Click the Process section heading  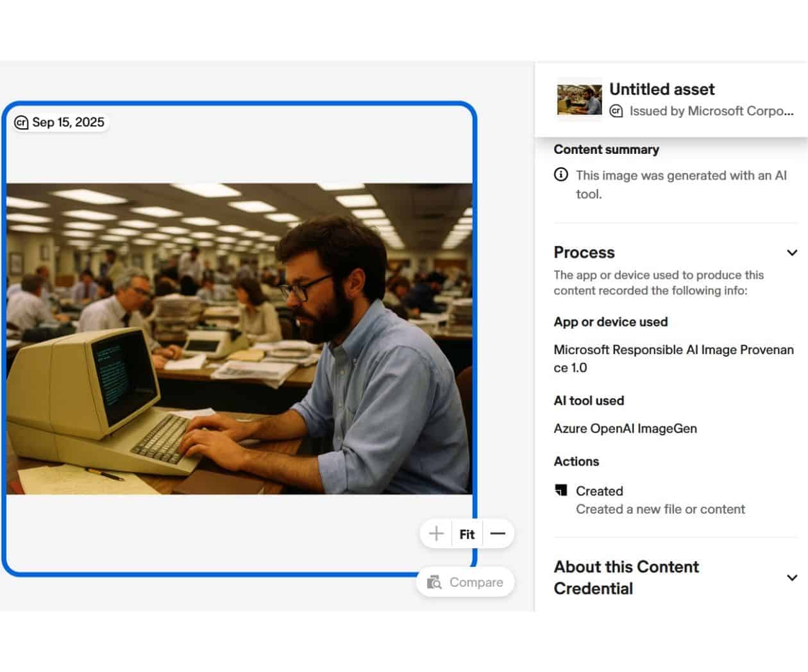[x=584, y=253]
